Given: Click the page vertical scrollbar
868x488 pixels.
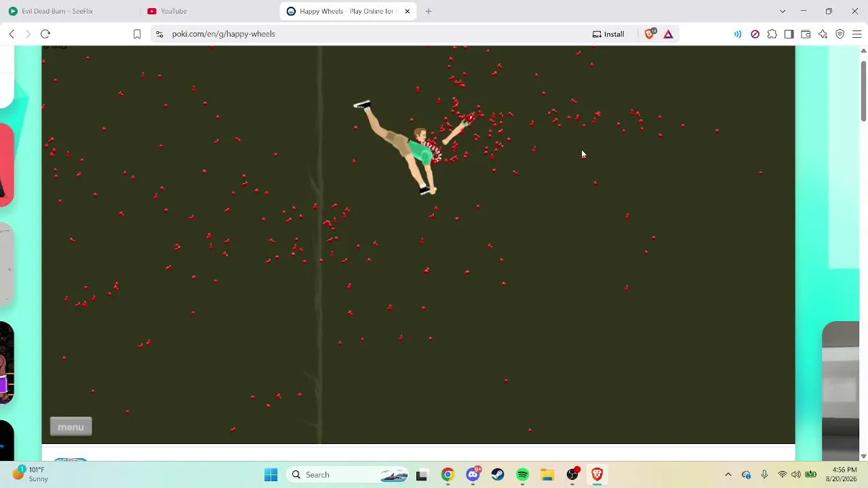Looking at the screenshot, I should click(863, 91).
